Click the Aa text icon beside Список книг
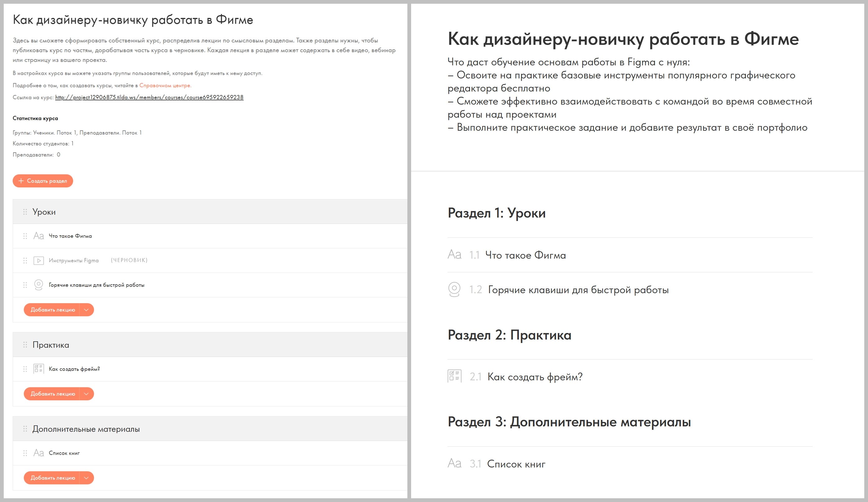The image size is (868, 502). click(x=39, y=453)
